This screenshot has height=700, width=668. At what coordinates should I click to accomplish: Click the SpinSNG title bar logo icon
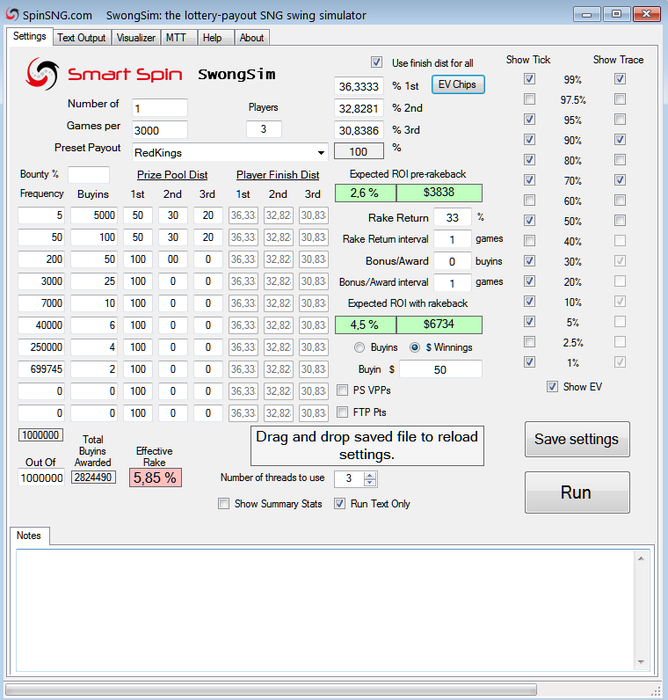12,14
